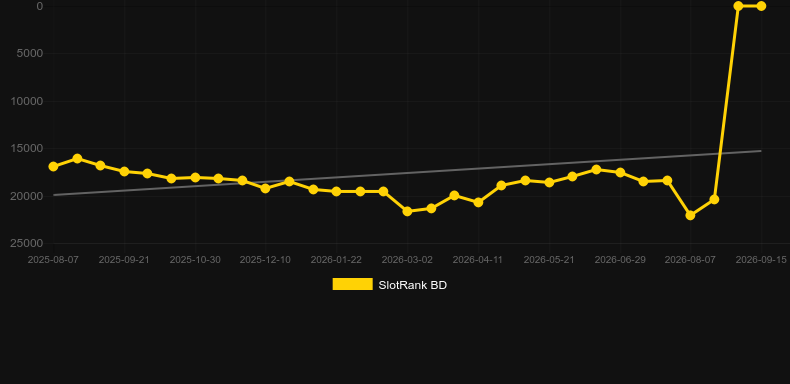Click the 2025-12-10 x-axis date label
790x384 pixels.
tap(265, 260)
